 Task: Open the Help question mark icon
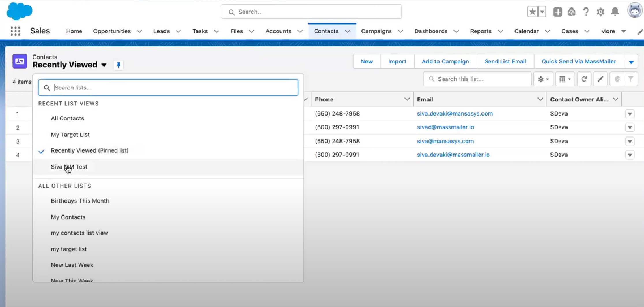[x=586, y=12]
